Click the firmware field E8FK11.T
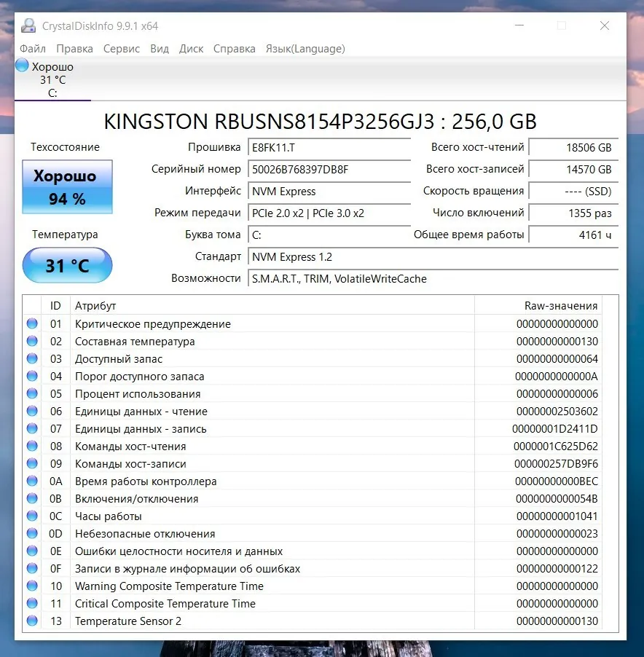Screen dimensions: 644x657 pyautogui.click(x=329, y=147)
